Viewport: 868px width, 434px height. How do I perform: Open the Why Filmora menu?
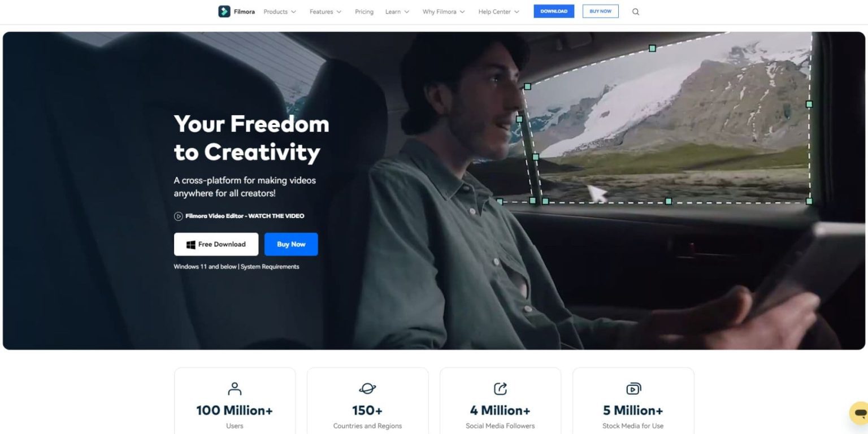pyautogui.click(x=444, y=12)
